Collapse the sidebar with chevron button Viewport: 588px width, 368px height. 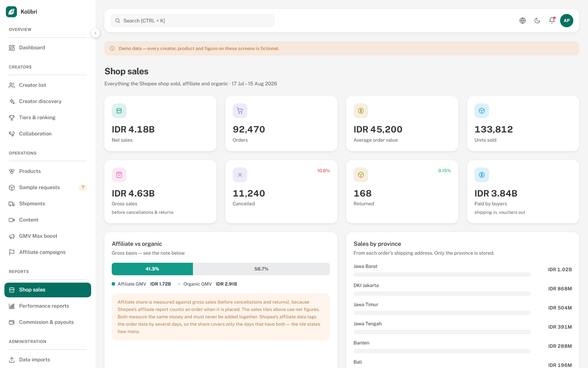tap(96, 33)
